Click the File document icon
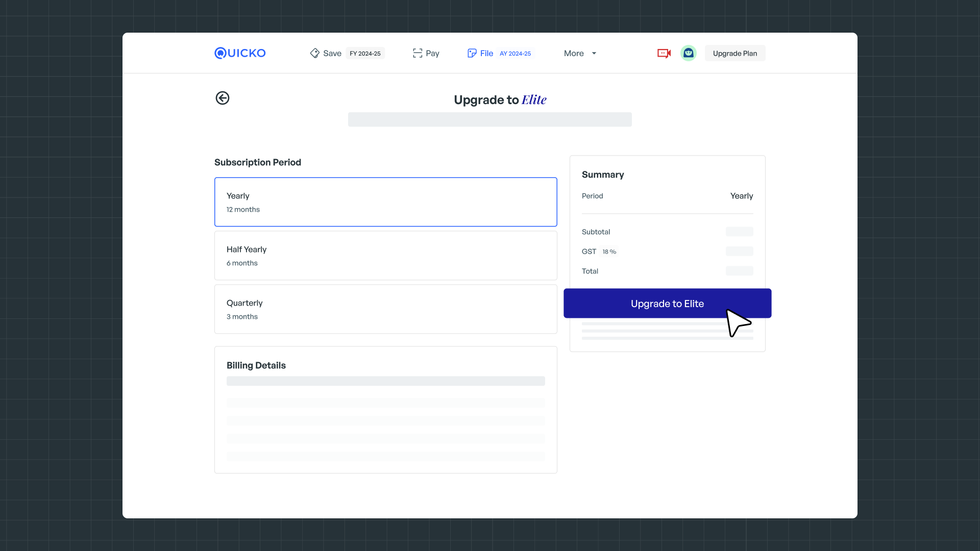This screenshot has height=551, width=980. (x=472, y=53)
